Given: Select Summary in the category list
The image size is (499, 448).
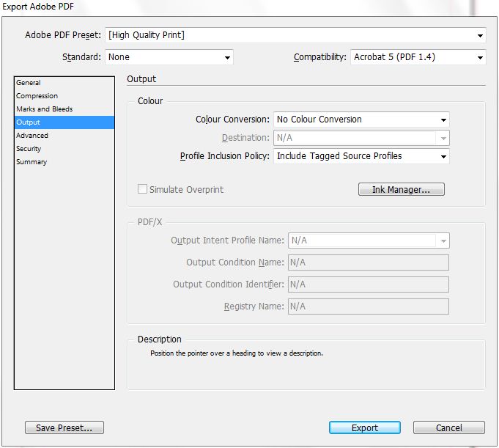Looking at the screenshot, I should (x=64, y=162).
